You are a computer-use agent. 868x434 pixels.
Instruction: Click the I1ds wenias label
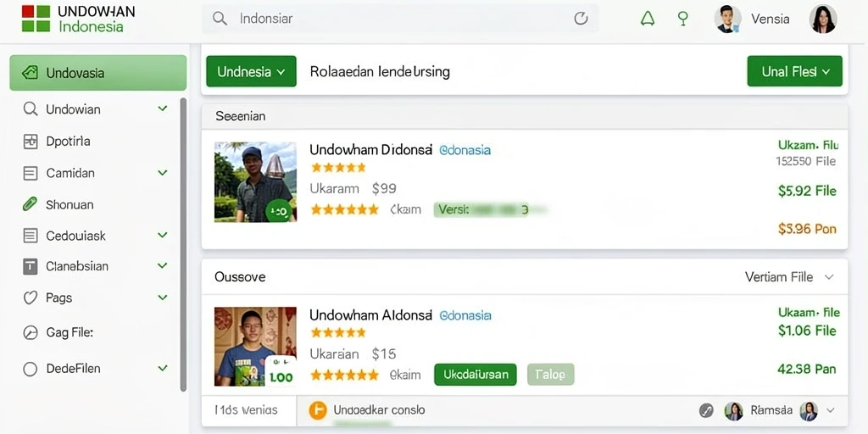[x=247, y=410]
